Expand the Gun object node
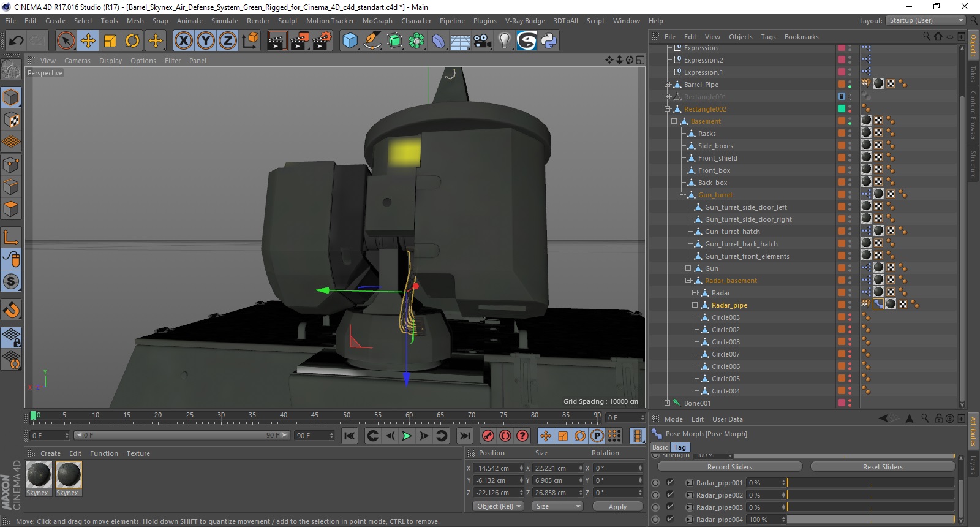Image resolution: width=980 pixels, height=527 pixels. pyautogui.click(x=688, y=268)
